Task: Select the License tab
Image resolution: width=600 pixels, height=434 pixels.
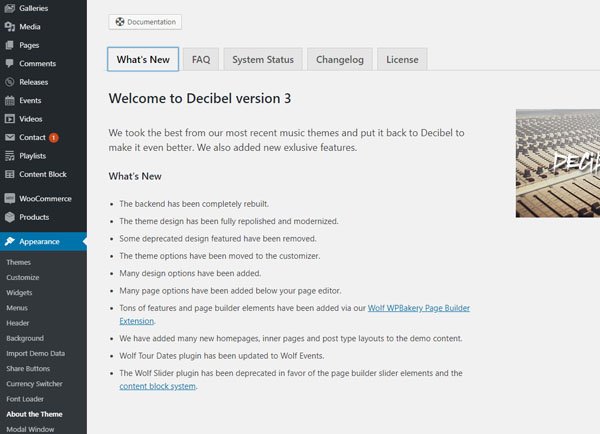Action: (402, 59)
